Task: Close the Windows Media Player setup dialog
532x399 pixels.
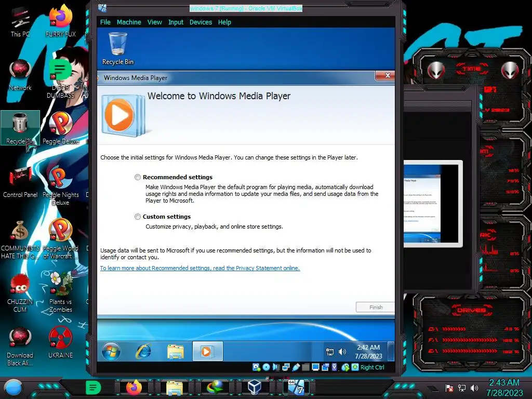Action: tap(387, 75)
